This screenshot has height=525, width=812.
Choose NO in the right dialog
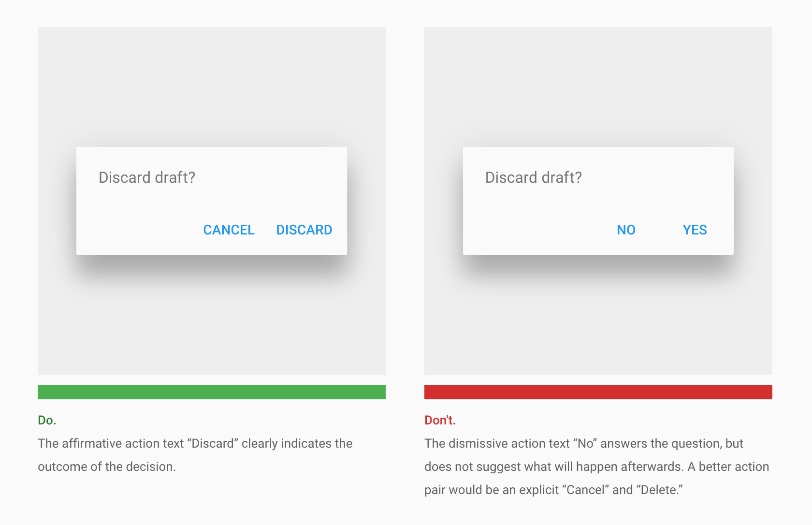[x=626, y=230]
